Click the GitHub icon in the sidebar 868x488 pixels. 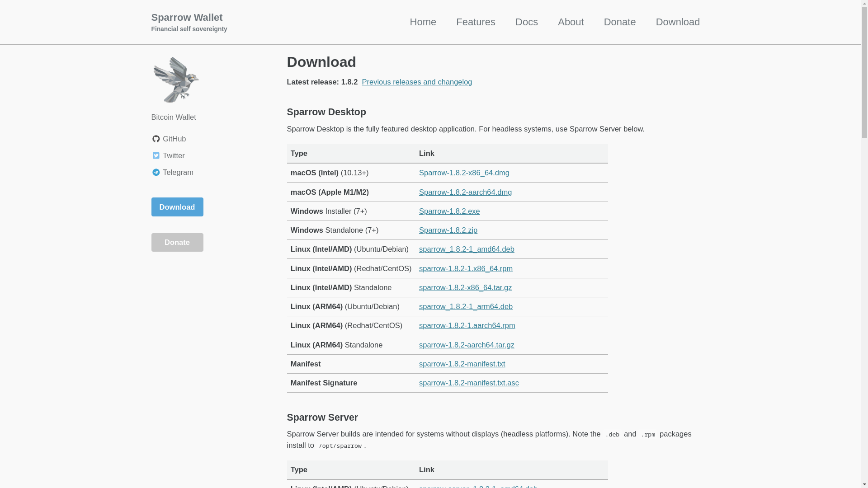(156, 139)
